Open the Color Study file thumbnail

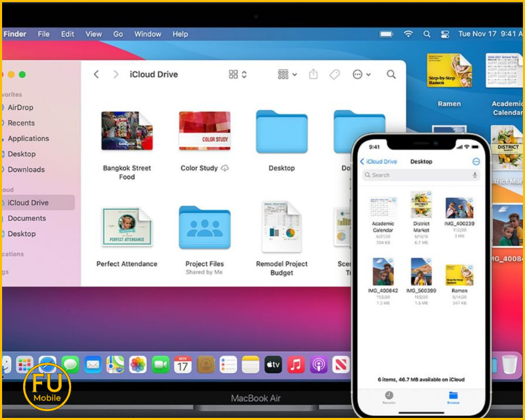click(204, 131)
